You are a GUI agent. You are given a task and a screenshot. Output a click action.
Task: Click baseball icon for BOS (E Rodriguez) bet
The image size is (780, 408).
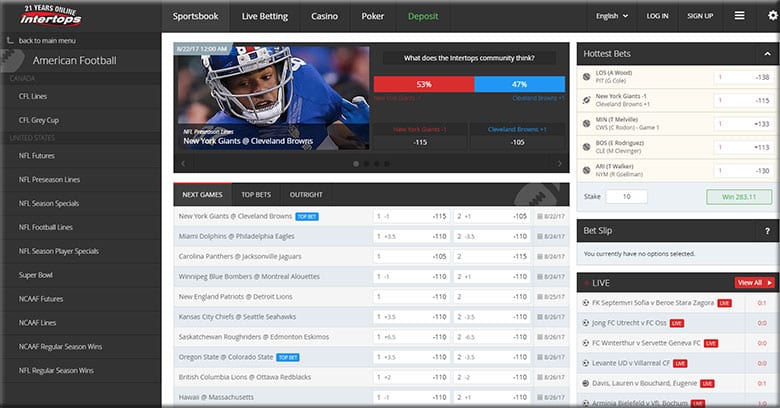coord(586,147)
